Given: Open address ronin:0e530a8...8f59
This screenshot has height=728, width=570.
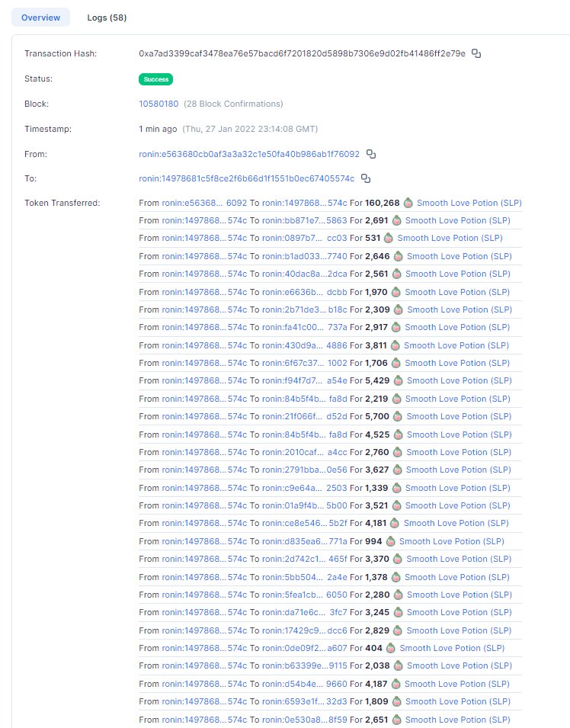Looking at the screenshot, I should coord(305,720).
